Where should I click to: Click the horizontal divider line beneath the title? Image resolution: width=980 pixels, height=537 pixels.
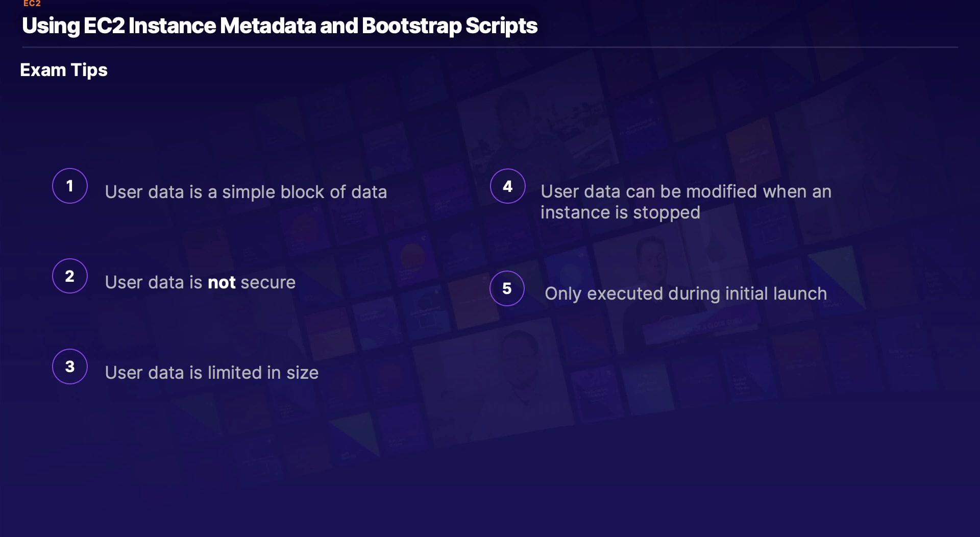click(490, 47)
